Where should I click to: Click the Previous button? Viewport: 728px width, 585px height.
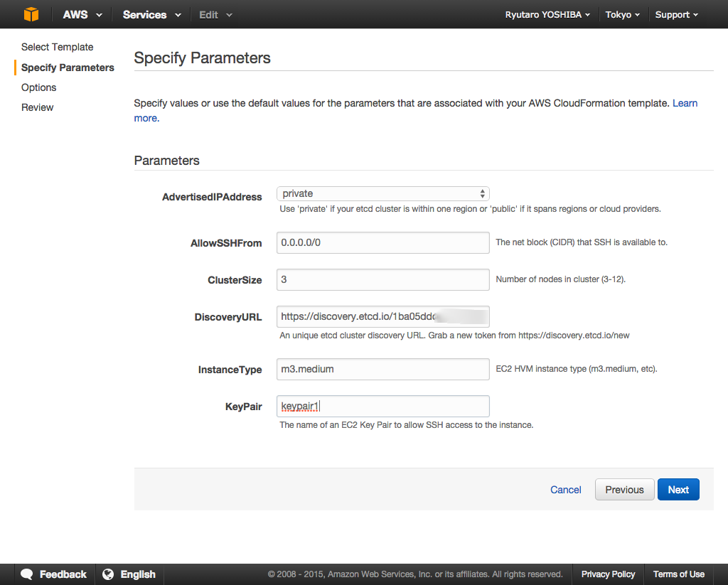624,490
